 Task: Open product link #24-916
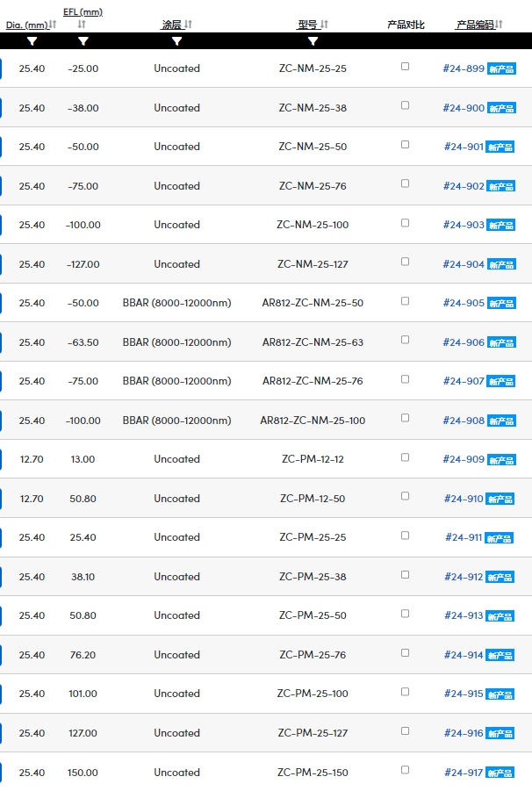(x=464, y=733)
